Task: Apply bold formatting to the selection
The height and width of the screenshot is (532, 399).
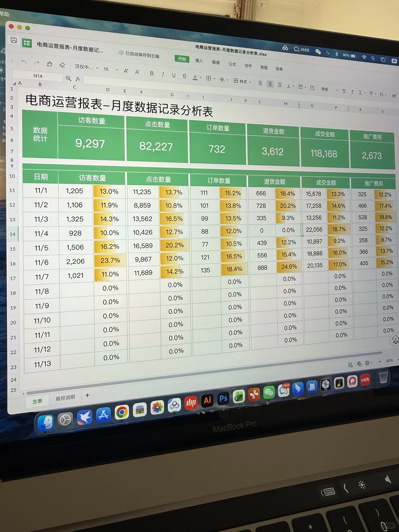Action: click(x=153, y=74)
